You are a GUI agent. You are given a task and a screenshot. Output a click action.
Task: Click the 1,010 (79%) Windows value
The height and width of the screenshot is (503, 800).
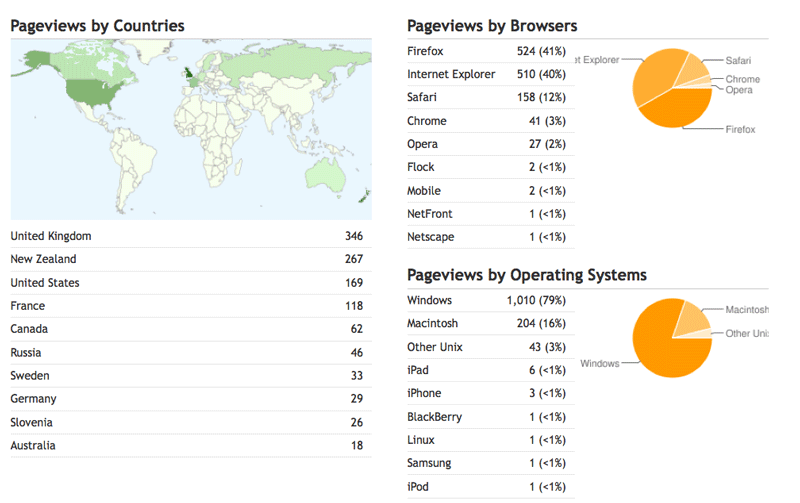[x=536, y=300]
